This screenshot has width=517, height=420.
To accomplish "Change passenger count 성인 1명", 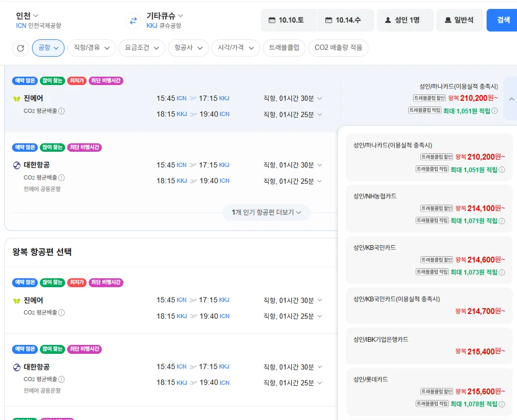I will pyautogui.click(x=405, y=20).
